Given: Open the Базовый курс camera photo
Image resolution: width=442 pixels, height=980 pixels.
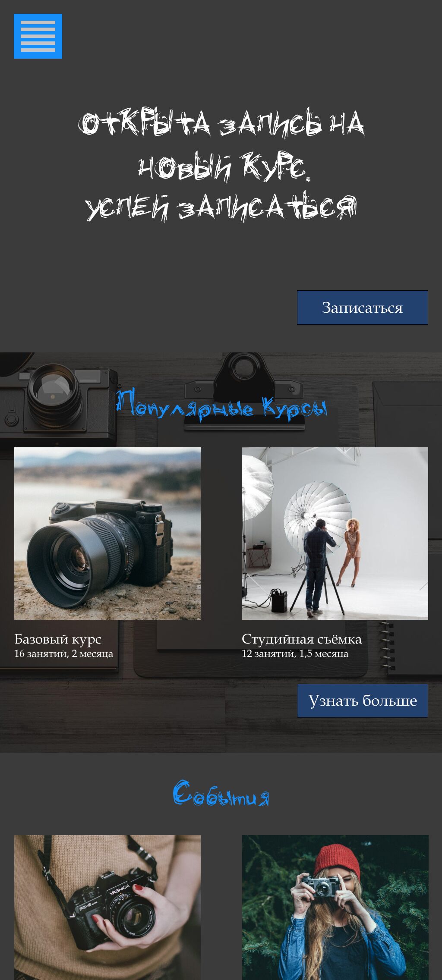Looking at the screenshot, I should (107, 534).
